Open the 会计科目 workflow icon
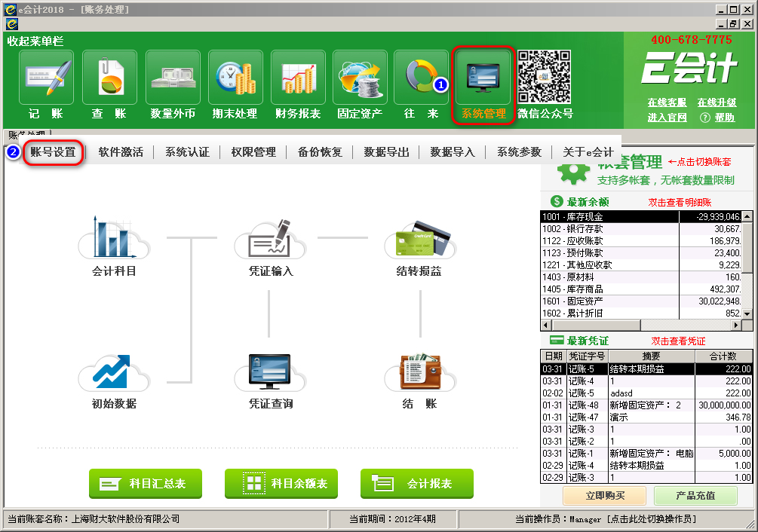 tap(114, 239)
